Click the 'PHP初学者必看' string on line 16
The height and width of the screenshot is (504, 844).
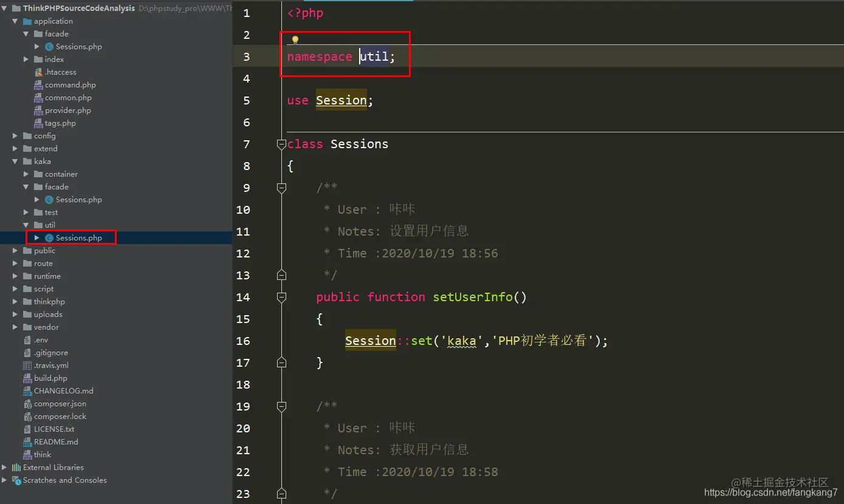point(542,341)
